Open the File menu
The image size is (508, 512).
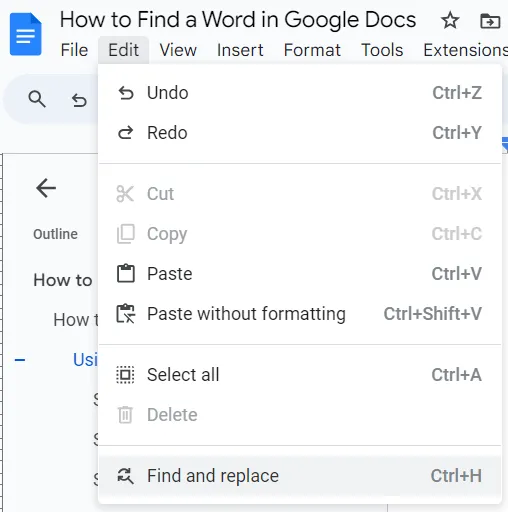[x=74, y=50]
